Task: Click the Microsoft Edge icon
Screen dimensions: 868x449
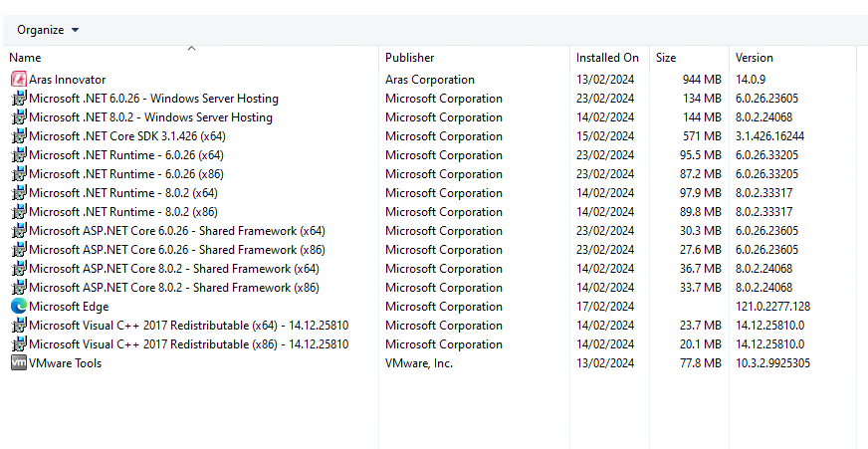Action: (18, 307)
